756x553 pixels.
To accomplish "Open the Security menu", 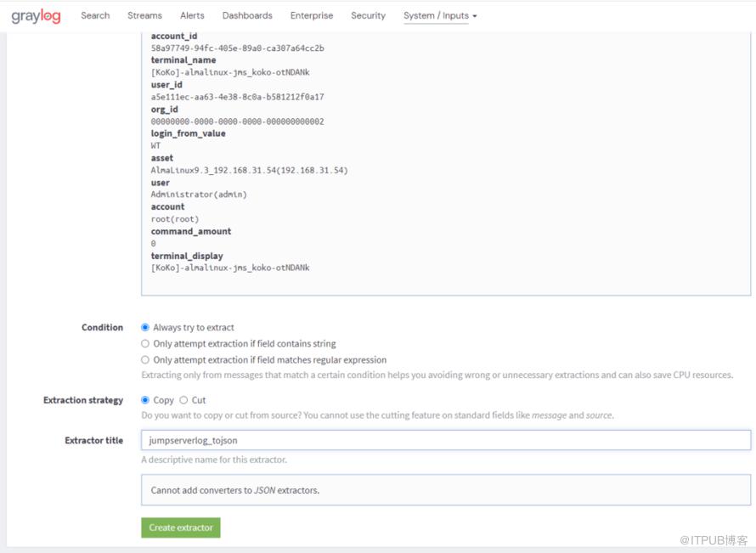I will [369, 15].
